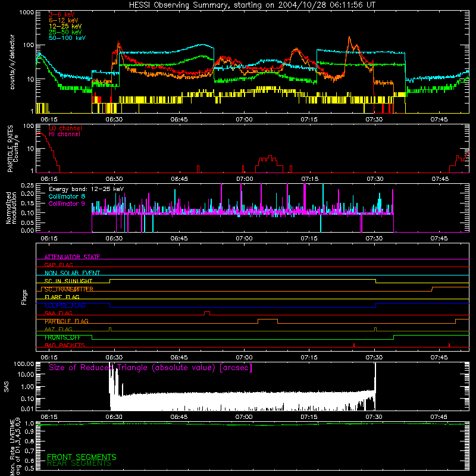
Task: Click the SAS axis label
Action: [7, 386]
